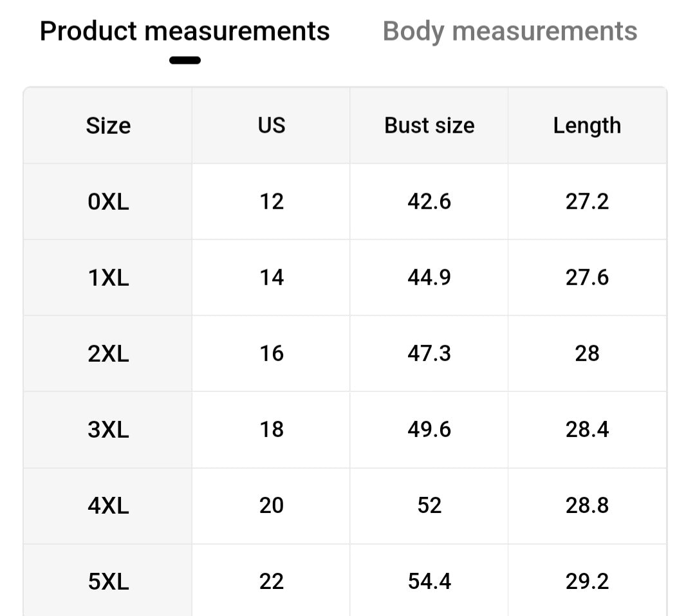Click the bust size 42.6 value
This screenshot has width=695, height=616.
pos(429,201)
